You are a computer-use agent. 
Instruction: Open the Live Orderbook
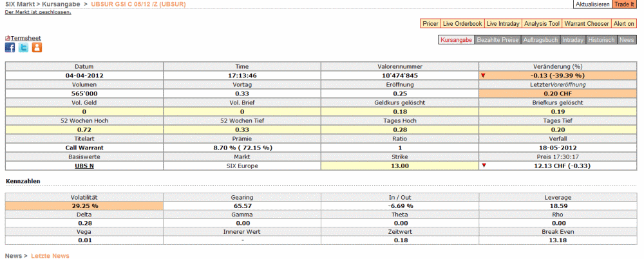[462, 24]
